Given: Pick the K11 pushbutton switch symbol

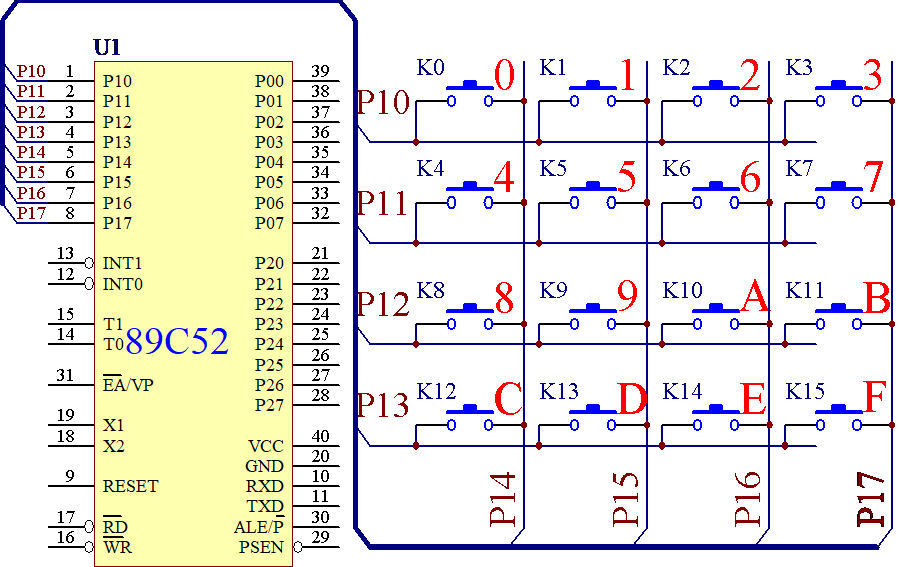Looking at the screenshot, I should pos(839,317).
